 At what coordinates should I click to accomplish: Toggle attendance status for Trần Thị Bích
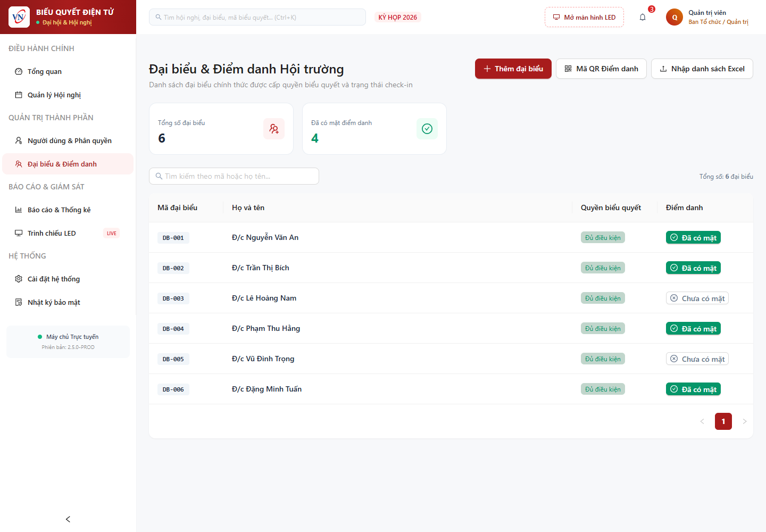pos(693,268)
